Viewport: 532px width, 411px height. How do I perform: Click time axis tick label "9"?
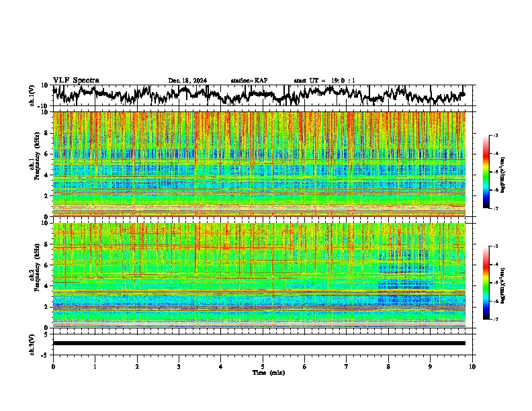tap(430, 367)
